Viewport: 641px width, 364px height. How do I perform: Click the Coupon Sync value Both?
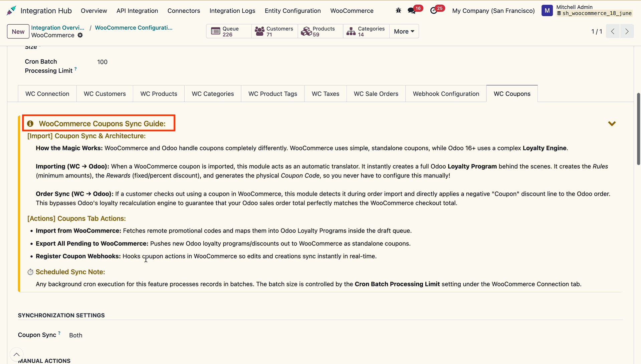[x=76, y=335]
